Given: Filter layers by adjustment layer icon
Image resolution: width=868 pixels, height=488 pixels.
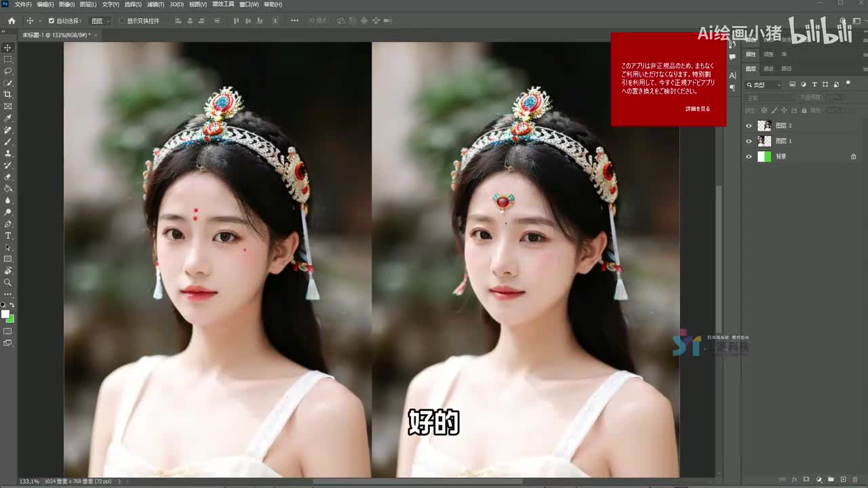Looking at the screenshot, I should click(x=804, y=85).
